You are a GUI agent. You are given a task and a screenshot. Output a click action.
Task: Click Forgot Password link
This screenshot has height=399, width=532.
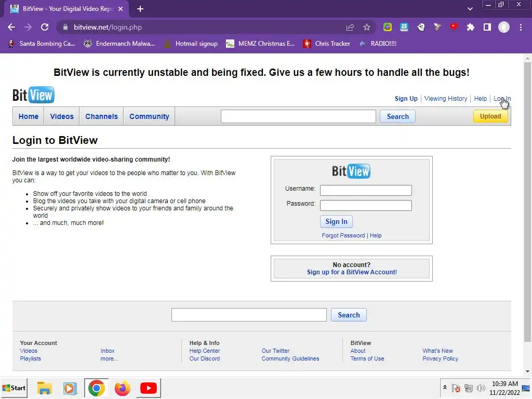[343, 235]
